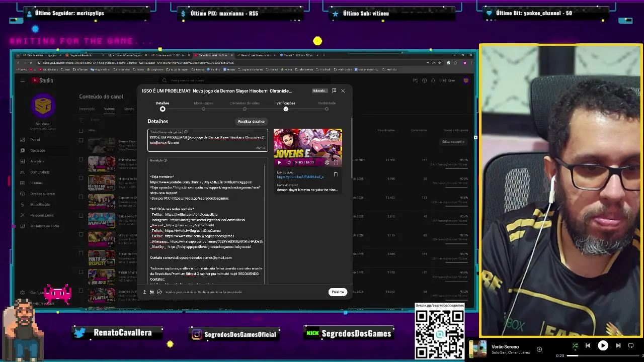This screenshot has width=644, height=362.
Task: Switch to the Inspiração content tab
Action: click(87, 109)
